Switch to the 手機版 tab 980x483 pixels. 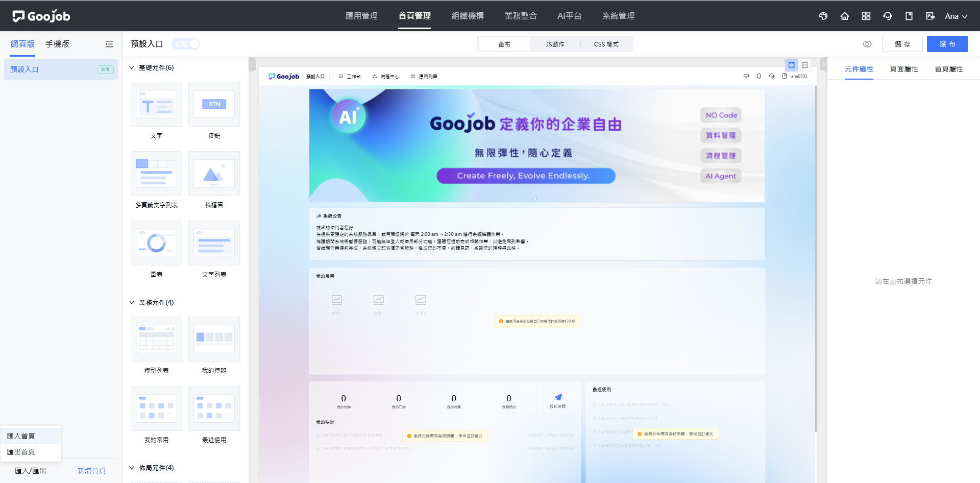(57, 44)
